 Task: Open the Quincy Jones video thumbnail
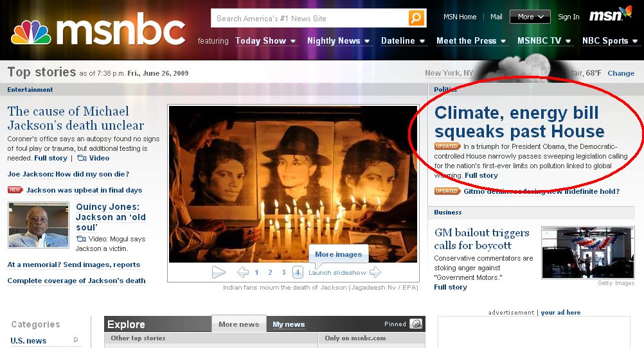tap(39, 225)
